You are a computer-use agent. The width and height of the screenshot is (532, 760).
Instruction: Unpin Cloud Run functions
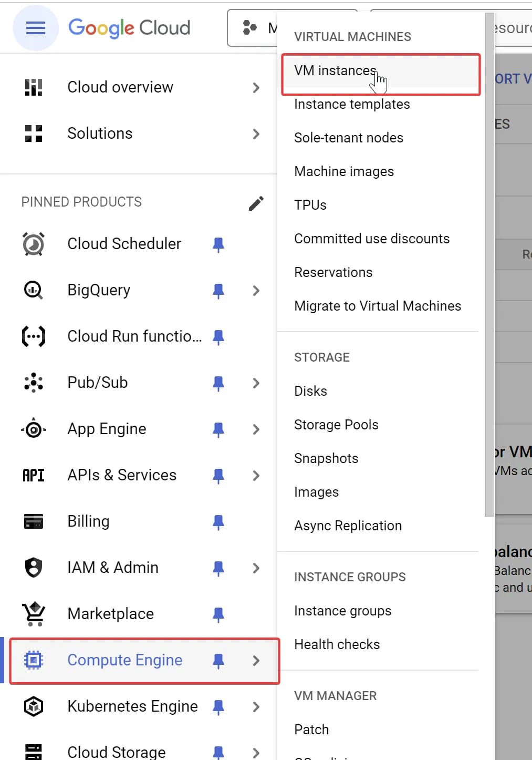click(x=218, y=337)
